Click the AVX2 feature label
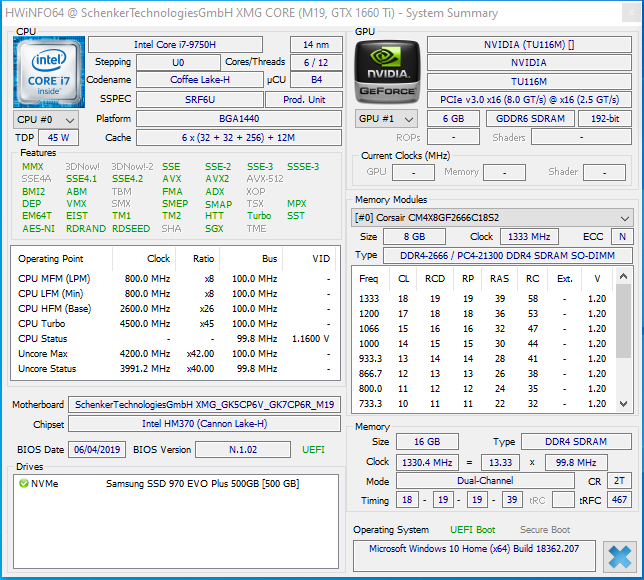The height and width of the screenshot is (580, 644). [x=217, y=179]
